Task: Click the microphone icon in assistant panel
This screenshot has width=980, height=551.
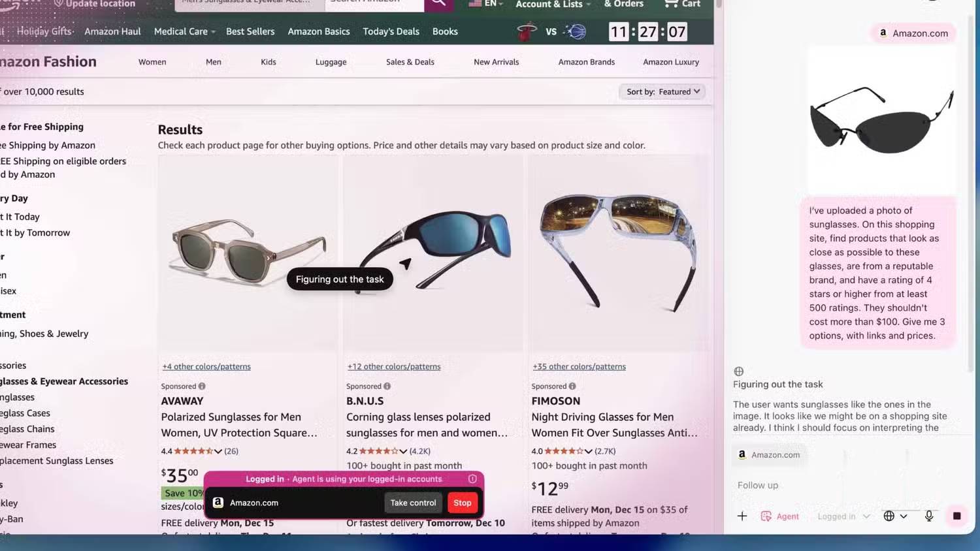Action: coord(928,516)
